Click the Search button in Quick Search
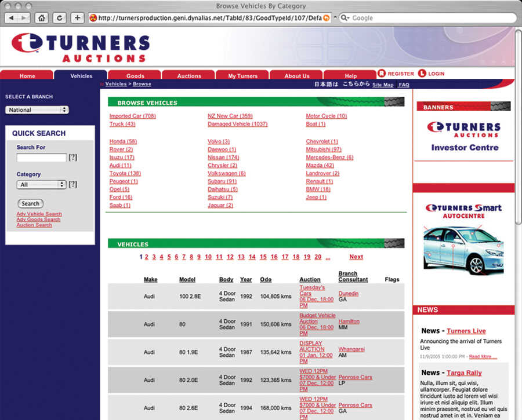 pos(30,203)
